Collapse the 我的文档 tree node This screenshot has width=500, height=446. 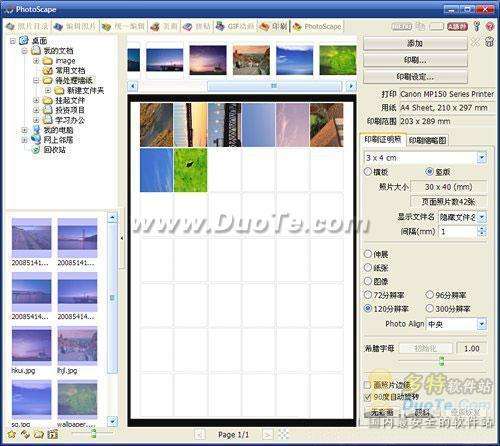[25, 51]
